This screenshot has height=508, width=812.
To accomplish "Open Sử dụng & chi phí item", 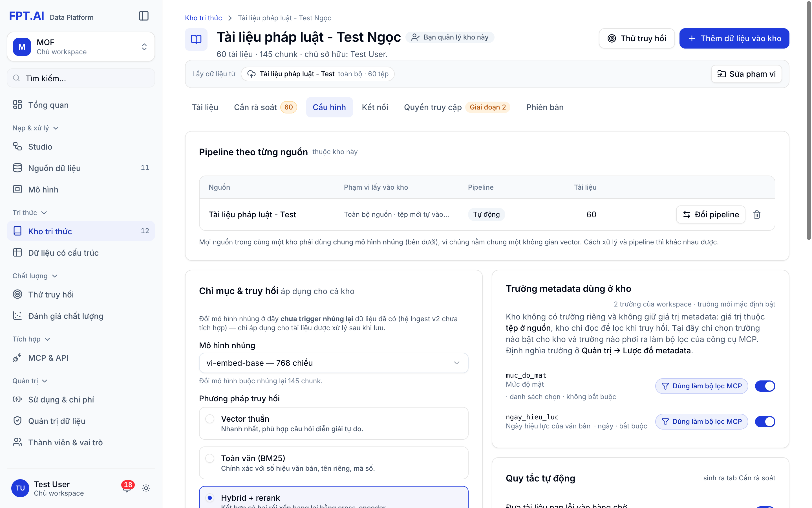I will tap(81, 399).
